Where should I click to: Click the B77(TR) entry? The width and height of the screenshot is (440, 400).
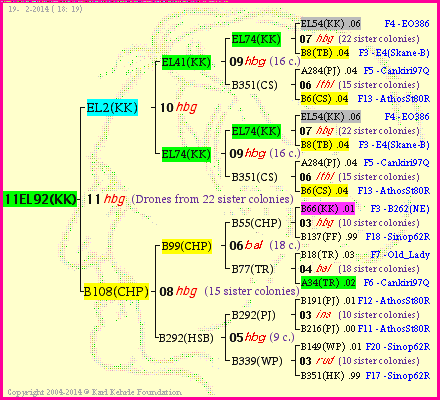point(252,269)
